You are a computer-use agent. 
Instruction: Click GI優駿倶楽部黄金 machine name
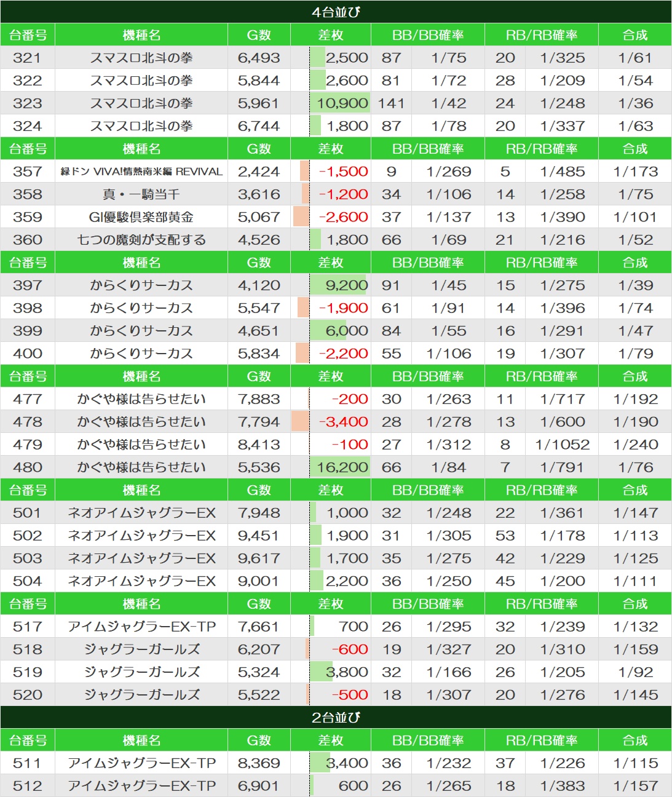pos(141,217)
